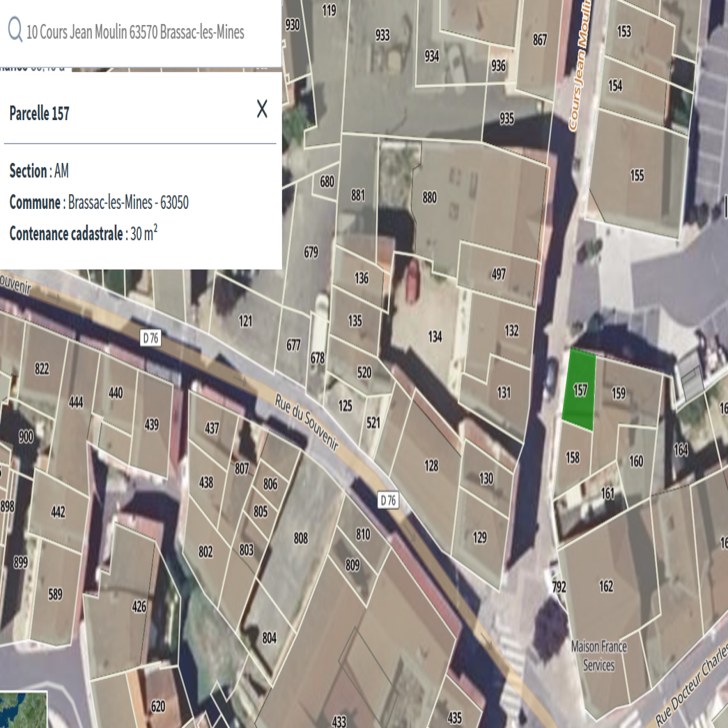
Task: Click the Maison France Services map label
Action: click(599, 656)
